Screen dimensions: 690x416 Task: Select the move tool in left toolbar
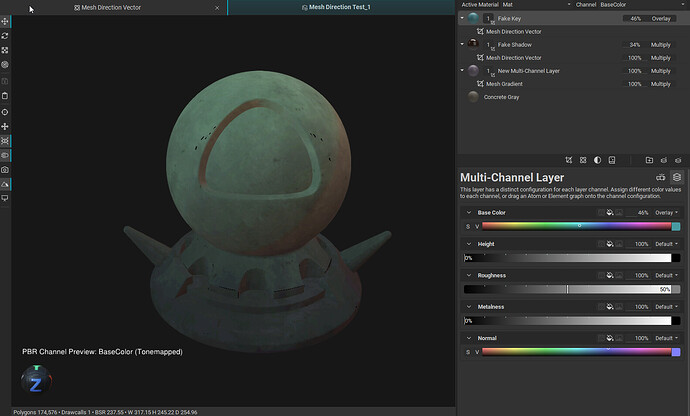[6, 21]
